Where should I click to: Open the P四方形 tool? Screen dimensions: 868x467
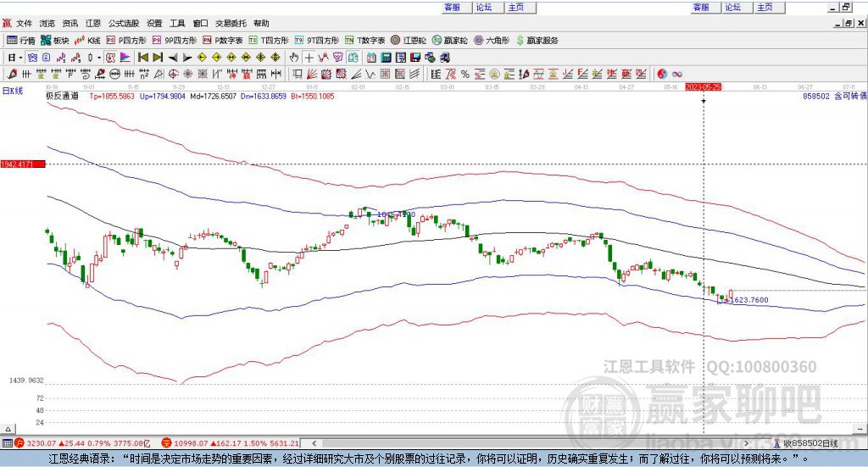(x=126, y=41)
